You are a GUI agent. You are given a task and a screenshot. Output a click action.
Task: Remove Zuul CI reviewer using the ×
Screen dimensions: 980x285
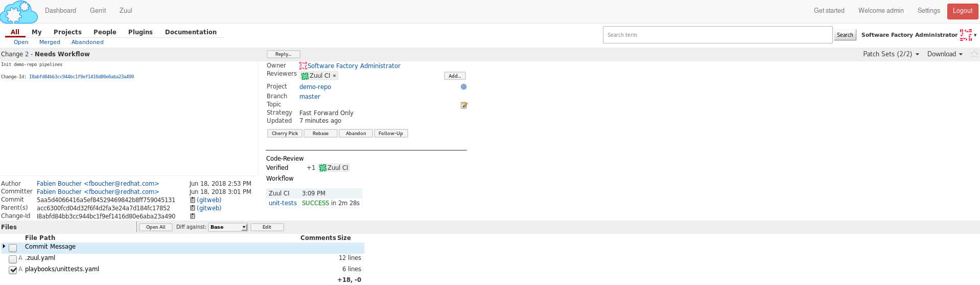coord(335,76)
